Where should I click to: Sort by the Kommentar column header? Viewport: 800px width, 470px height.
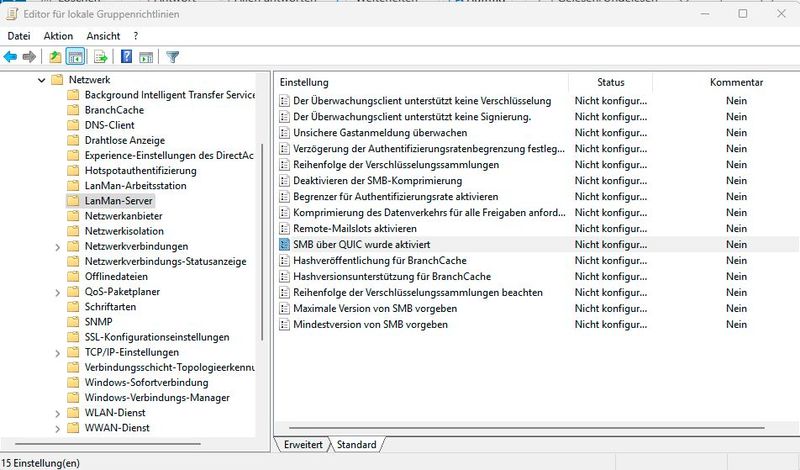[736, 82]
